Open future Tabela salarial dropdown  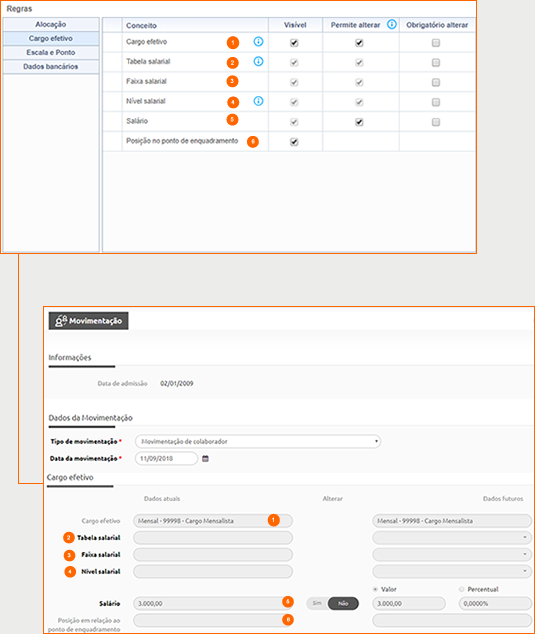pos(452,537)
